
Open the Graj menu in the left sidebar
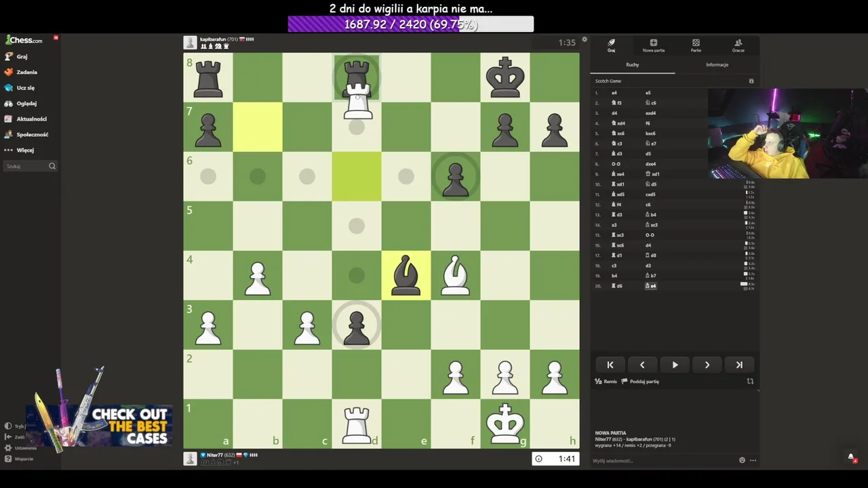click(16, 56)
